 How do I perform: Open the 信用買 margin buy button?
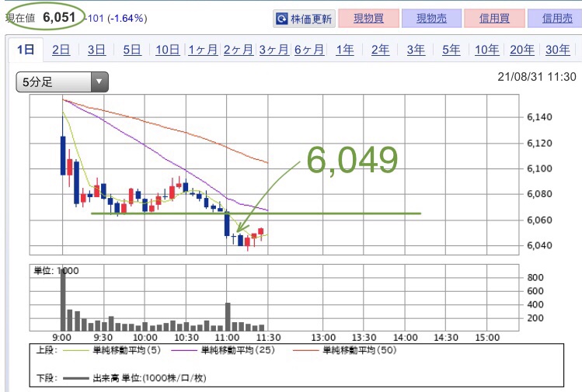pyautogui.click(x=494, y=19)
